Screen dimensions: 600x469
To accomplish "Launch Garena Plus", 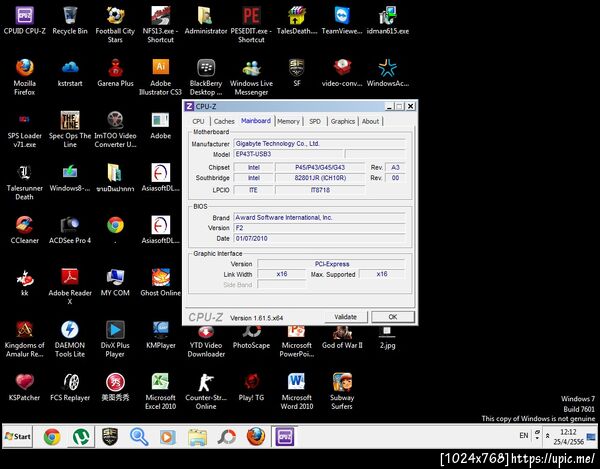I will click(x=115, y=73).
